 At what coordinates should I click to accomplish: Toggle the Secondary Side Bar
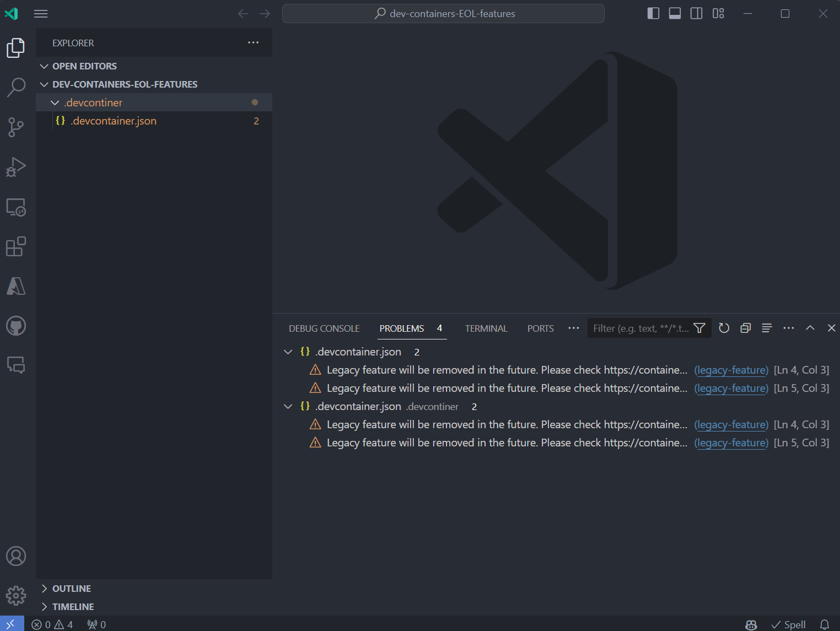696,13
